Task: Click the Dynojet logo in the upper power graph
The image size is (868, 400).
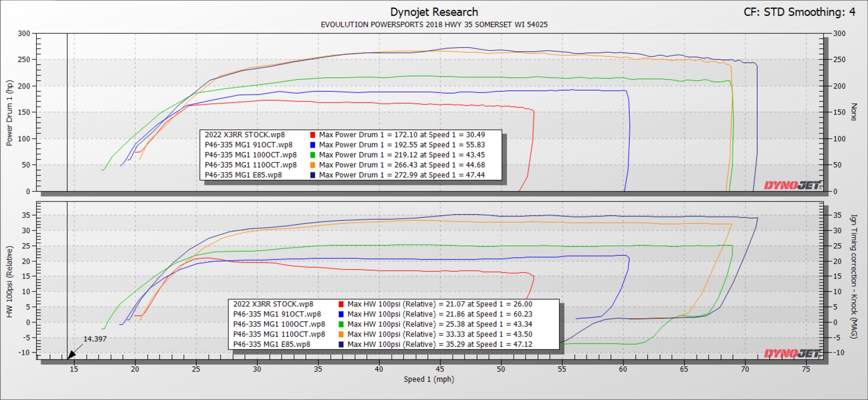Action: [792, 185]
